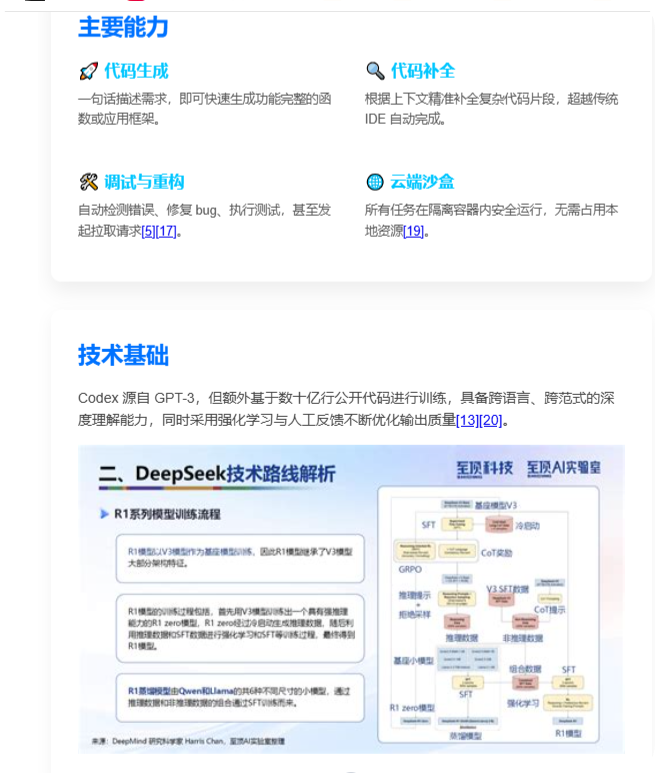Open the DeepSeek技术路线解析 slide image

point(351,599)
